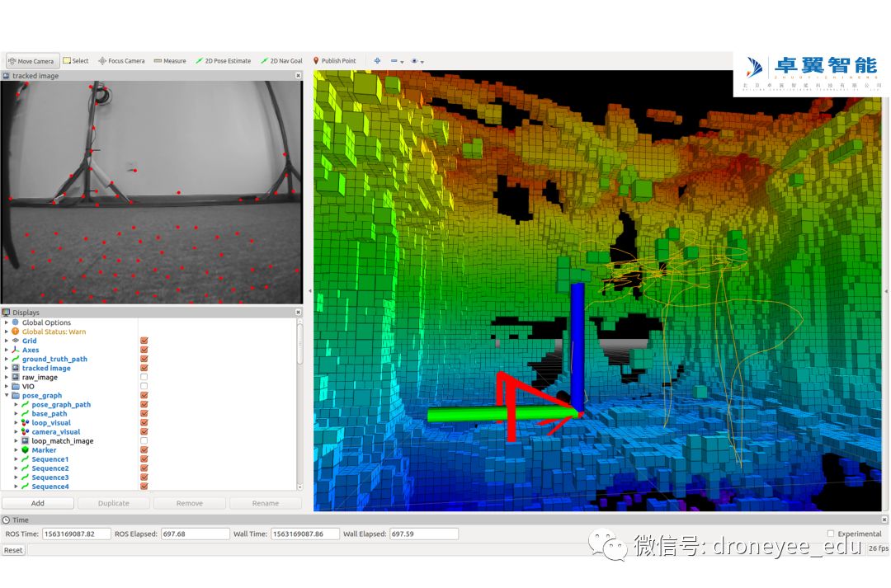
Task: Expand the Global Options tree row
Action: [7, 322]
